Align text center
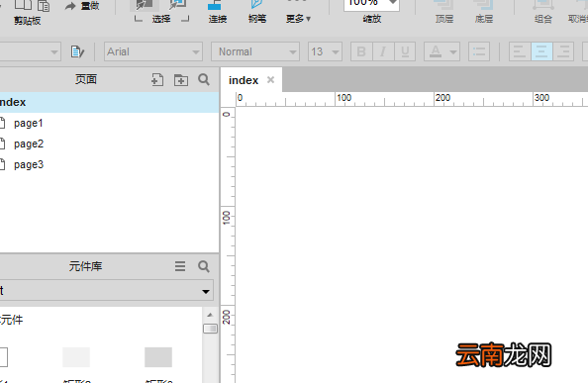This screenshot has height=383, width=588. click(541, 51)
